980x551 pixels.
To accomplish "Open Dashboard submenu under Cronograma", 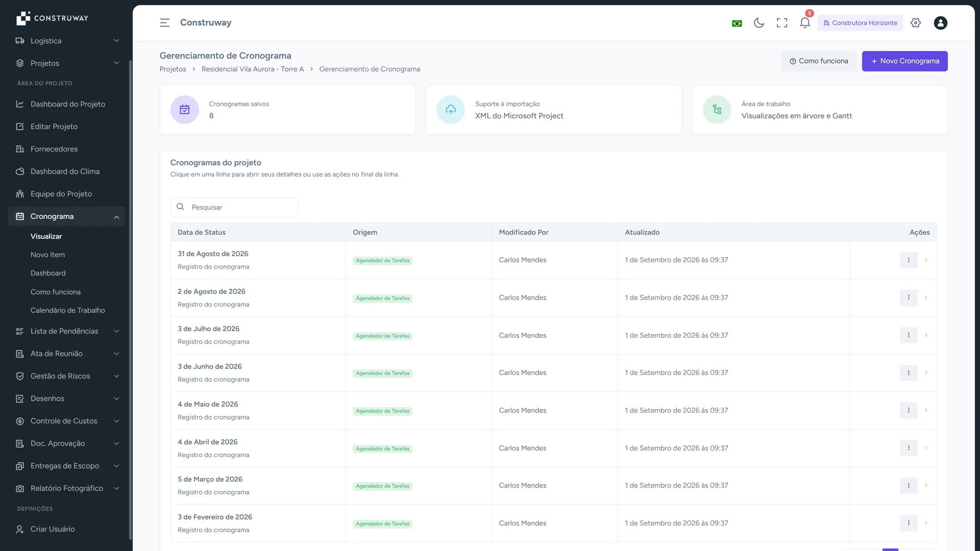I will (48, 273).
